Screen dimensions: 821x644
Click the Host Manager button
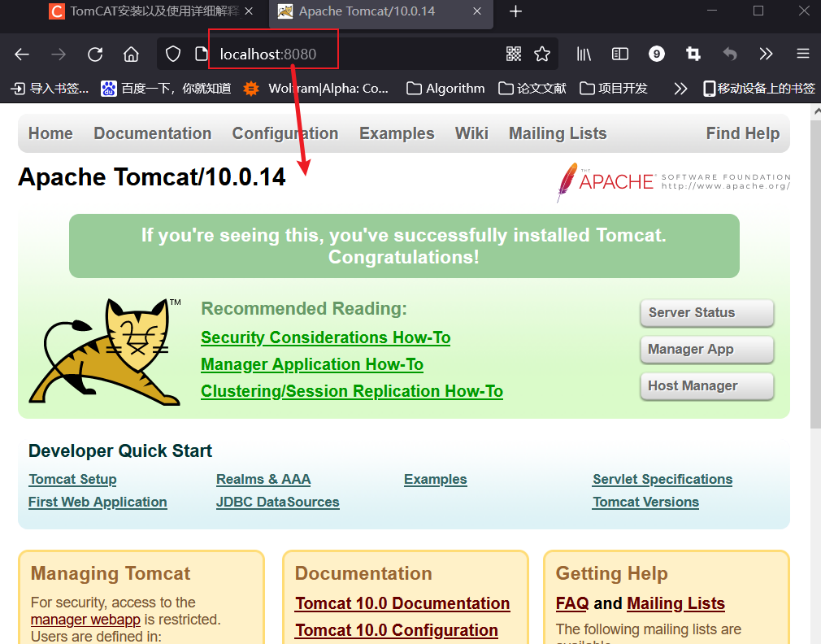coord(707,386)
